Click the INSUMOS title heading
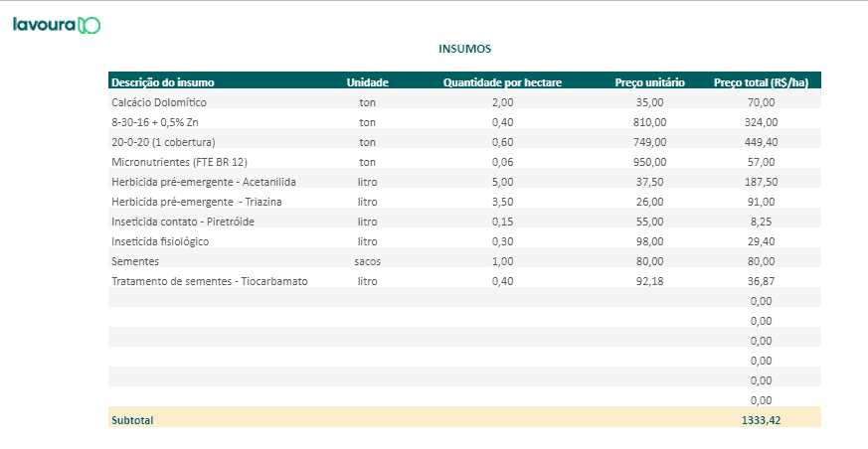 (x=465, y=48)
